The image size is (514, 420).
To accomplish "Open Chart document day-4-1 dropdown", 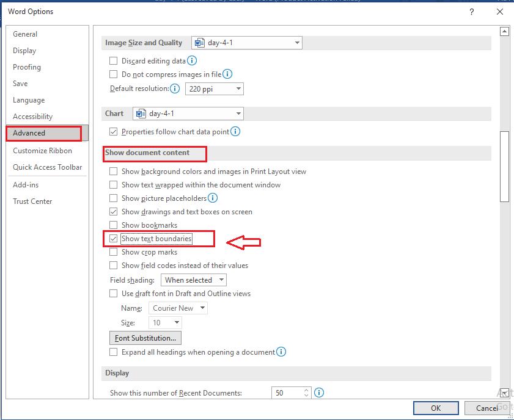I will tap(188, 114).
